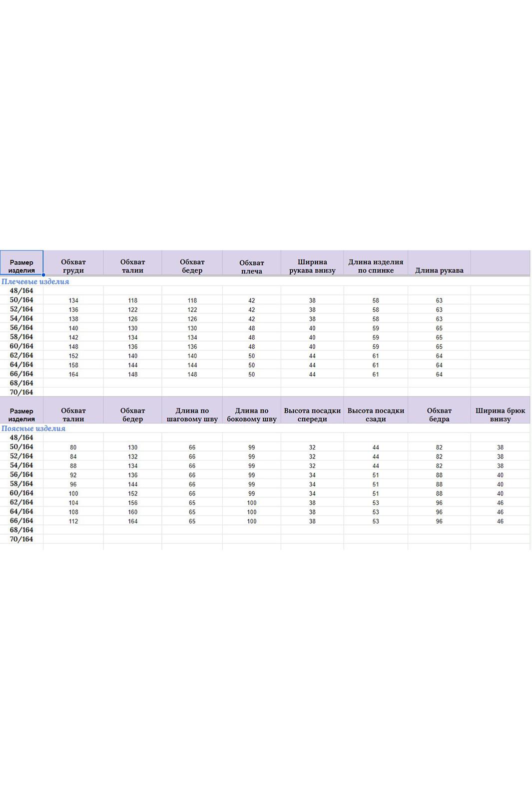Click the blue selection fill handle dot

(x=43, y=274)
